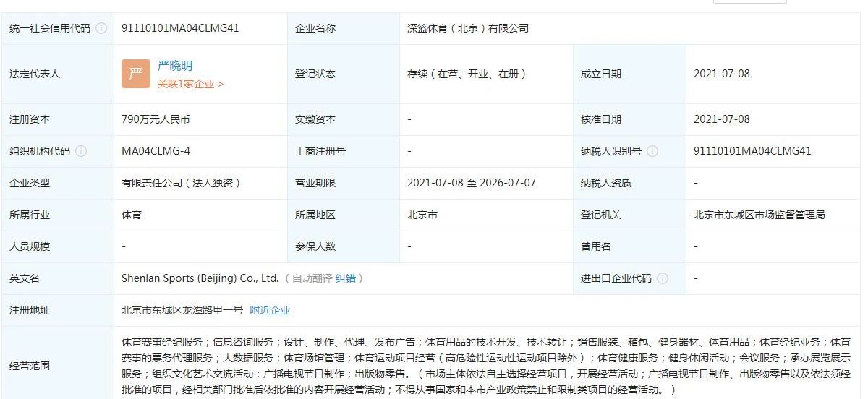868x399 pixels.
Task: Click the 自动翻译 auto-translate label
Action: click(312, 278)
